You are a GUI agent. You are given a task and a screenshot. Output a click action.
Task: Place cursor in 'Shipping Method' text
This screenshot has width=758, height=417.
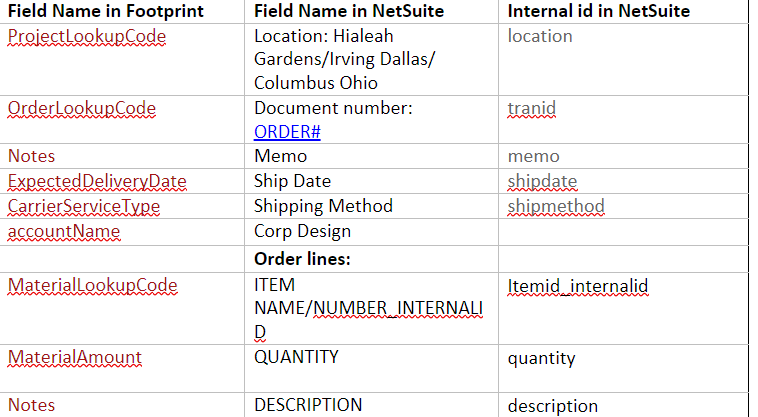(x=323, y=206)
